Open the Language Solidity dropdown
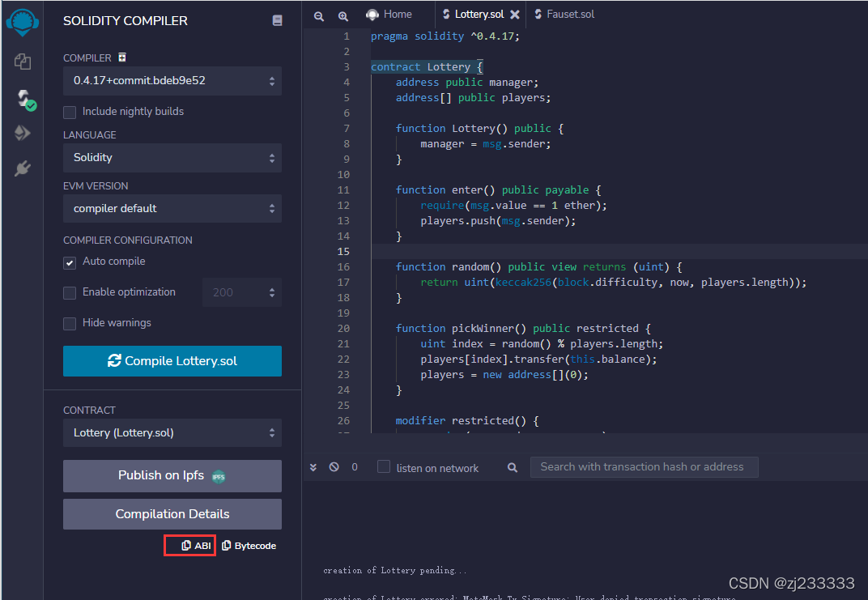This screenshot has width=868, height=600. point(172,158)
